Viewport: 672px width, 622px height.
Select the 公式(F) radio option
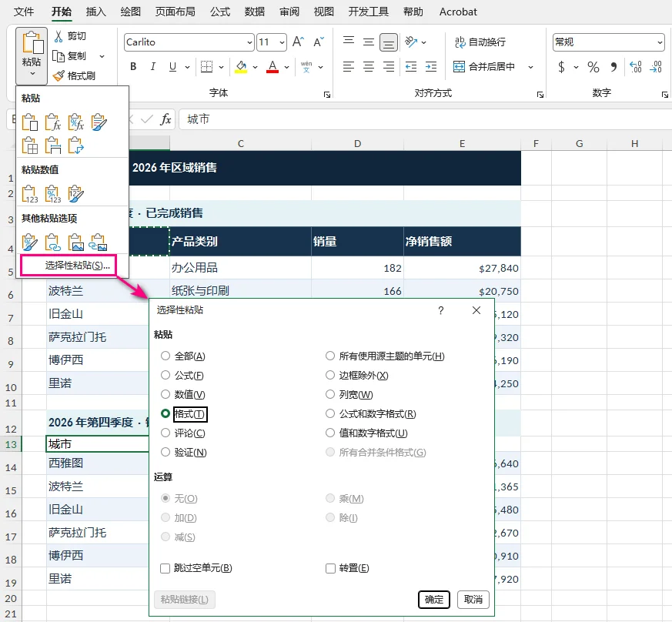pos(165,375)
